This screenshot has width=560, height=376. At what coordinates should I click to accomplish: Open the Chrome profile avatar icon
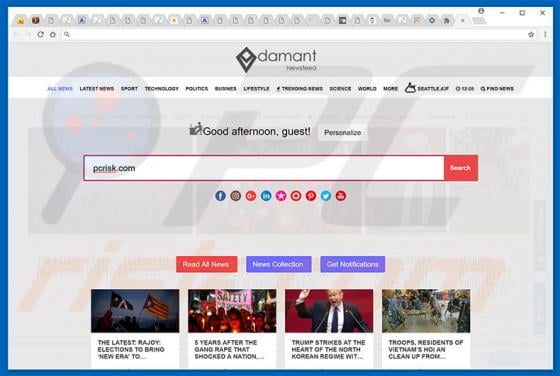(x=481, y=11)
